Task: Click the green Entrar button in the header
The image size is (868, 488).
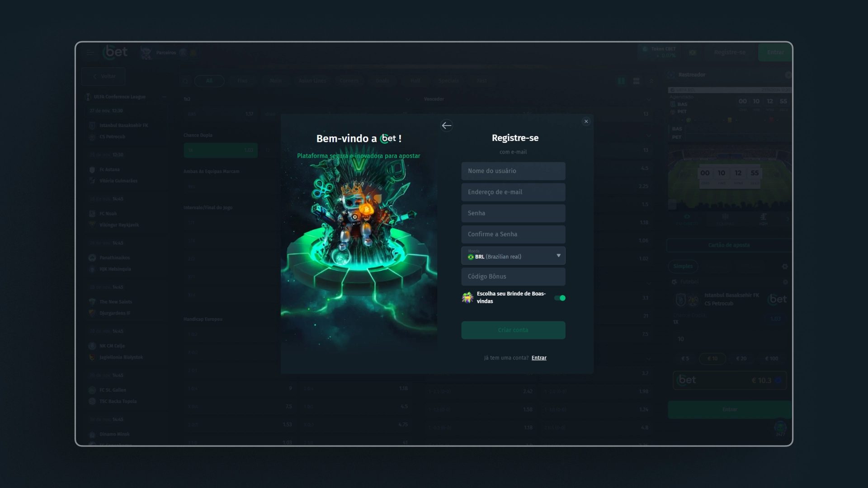Action: 775,52
